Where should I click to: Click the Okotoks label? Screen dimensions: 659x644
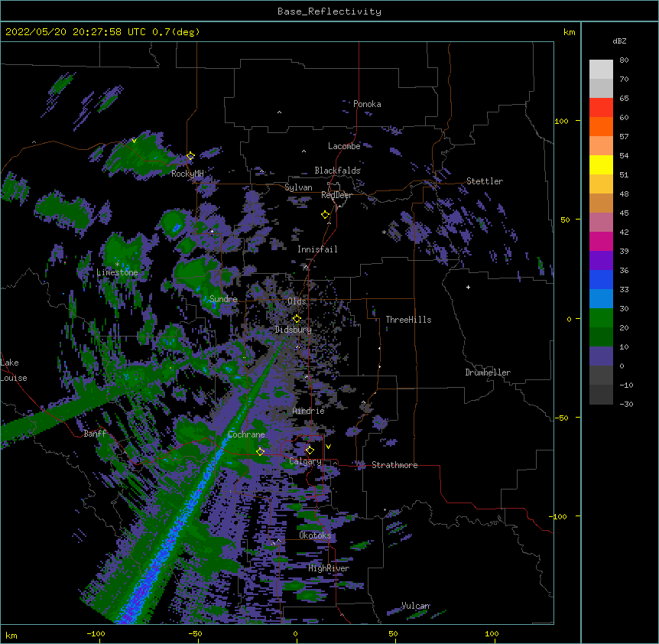(315, 535)
